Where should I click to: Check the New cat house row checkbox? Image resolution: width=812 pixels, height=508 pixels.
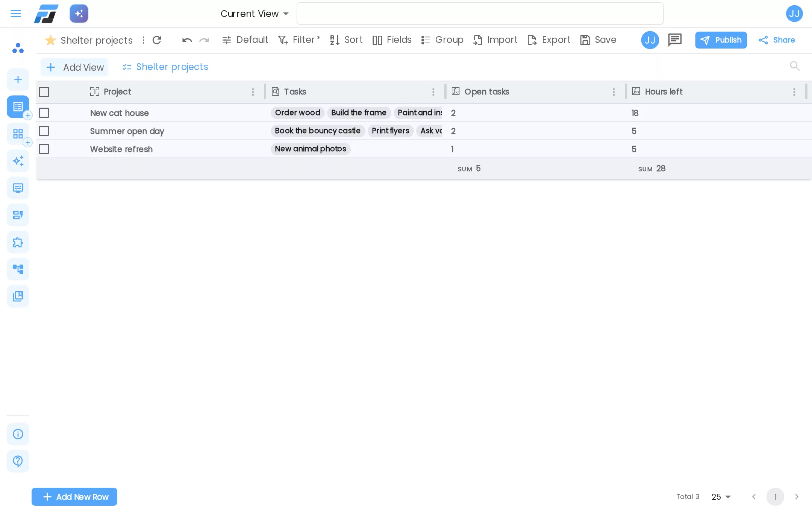pyautogui.click(x=44, y=113)
